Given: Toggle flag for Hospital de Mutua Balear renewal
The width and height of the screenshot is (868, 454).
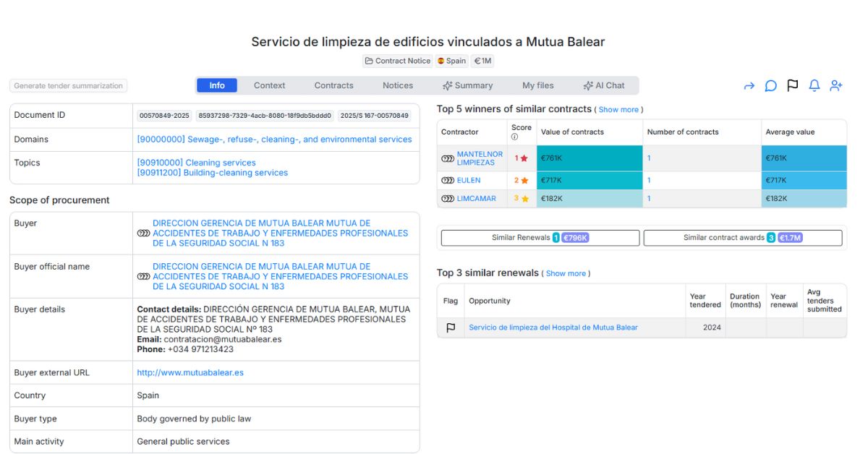Looking at the screenshot, I should 451,327.
